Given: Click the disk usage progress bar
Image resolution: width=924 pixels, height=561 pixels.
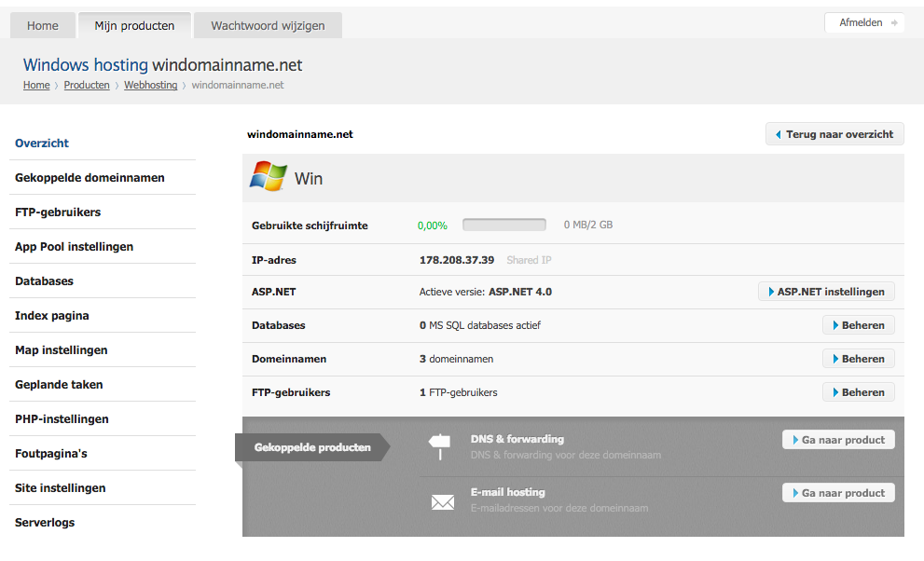Looking at the screenshot, I should coord(503,225).
